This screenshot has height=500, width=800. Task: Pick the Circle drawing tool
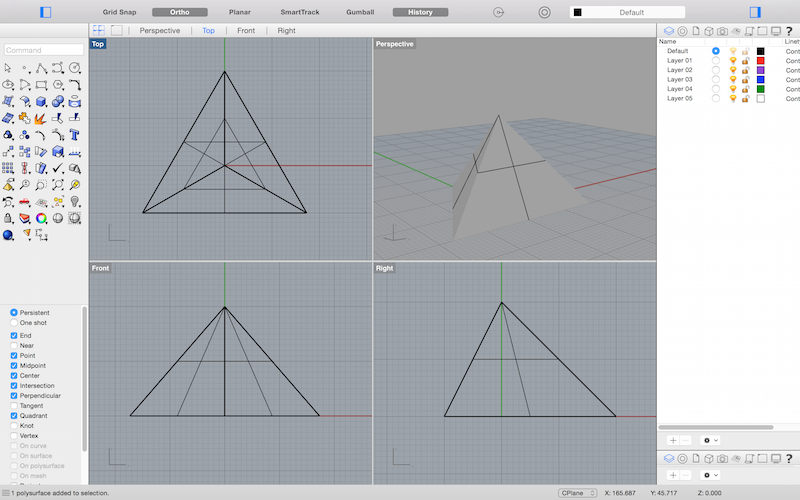[74, 68]
